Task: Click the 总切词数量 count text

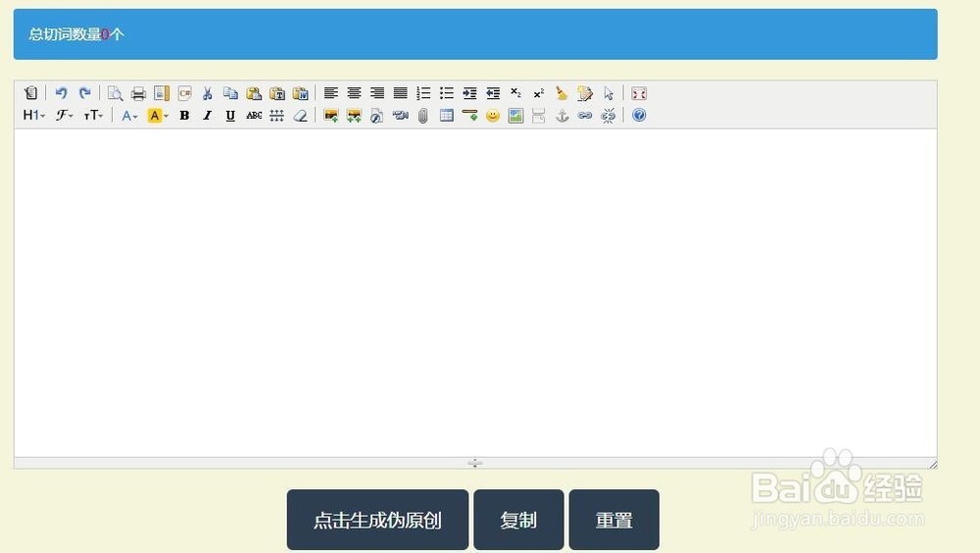Action: 76,34
